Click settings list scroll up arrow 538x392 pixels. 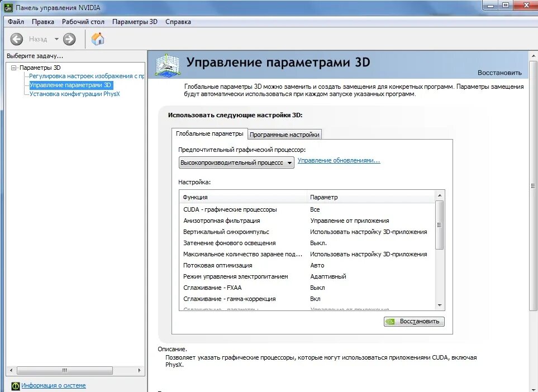pyautogui.click(x=440, y=195)
